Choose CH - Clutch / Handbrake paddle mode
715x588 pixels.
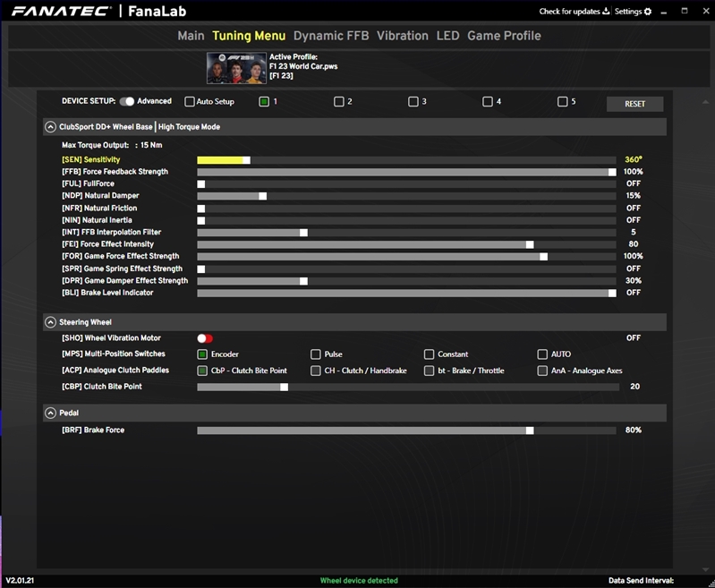[316, 371]
